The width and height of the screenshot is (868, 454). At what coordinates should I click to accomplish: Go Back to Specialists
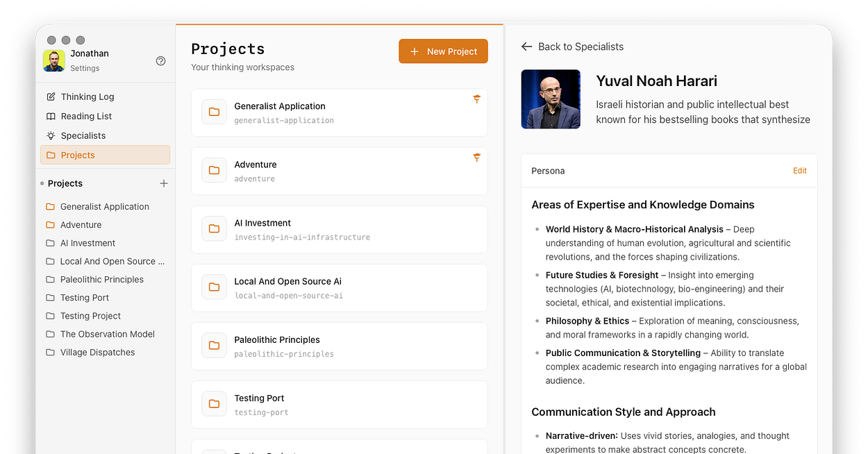572,47
